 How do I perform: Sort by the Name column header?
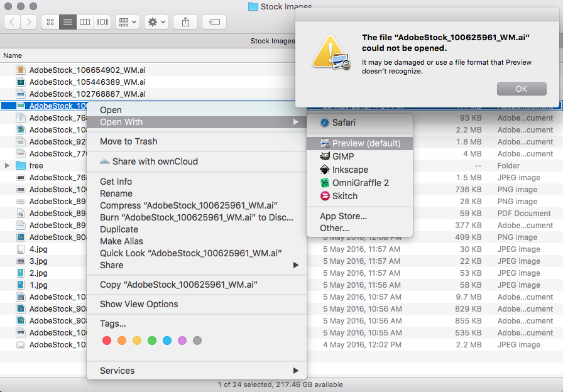[x=13, y=56]
